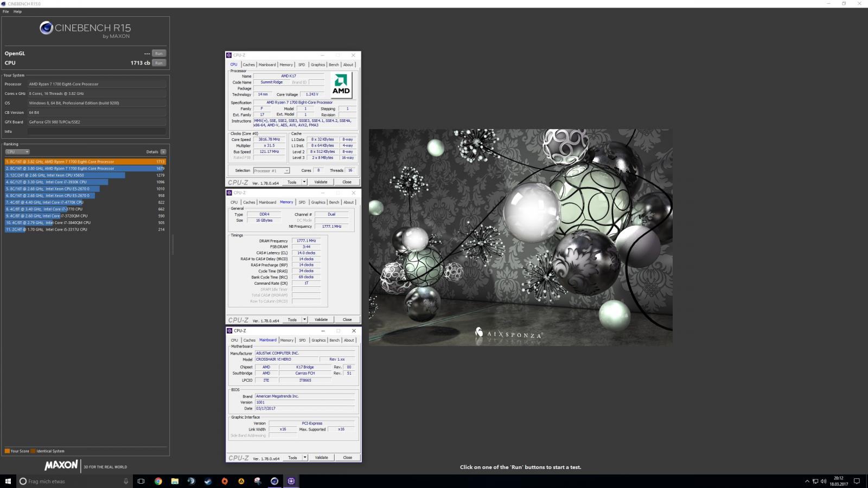Expand the Tools dropdown arrow in top CPU-Z
This screenshot has width=868, height=488.
(x=304, y=182)
